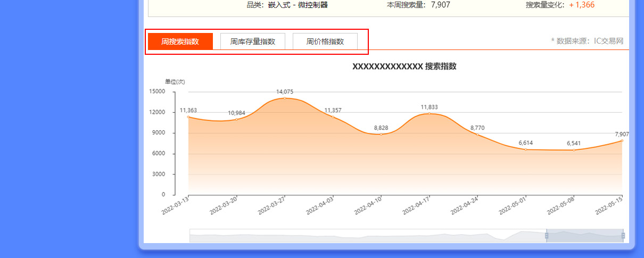Screen dimensions: 644x258
Task: Click the 14,075 data point label
Action: (285, 92)
